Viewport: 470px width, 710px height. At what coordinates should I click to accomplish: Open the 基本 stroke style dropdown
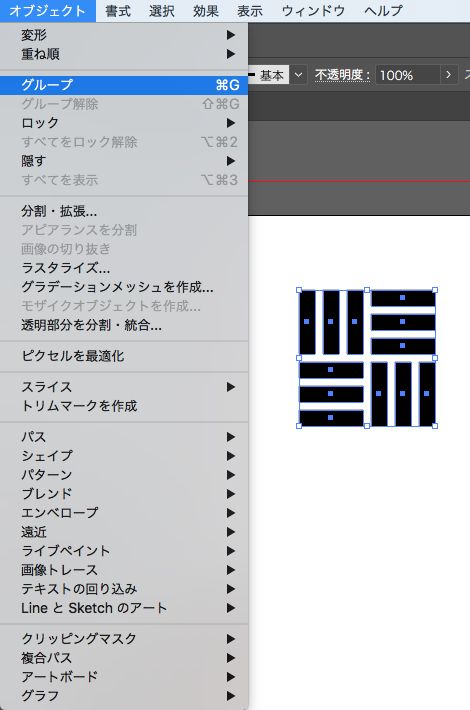click(x=298, y=75)
